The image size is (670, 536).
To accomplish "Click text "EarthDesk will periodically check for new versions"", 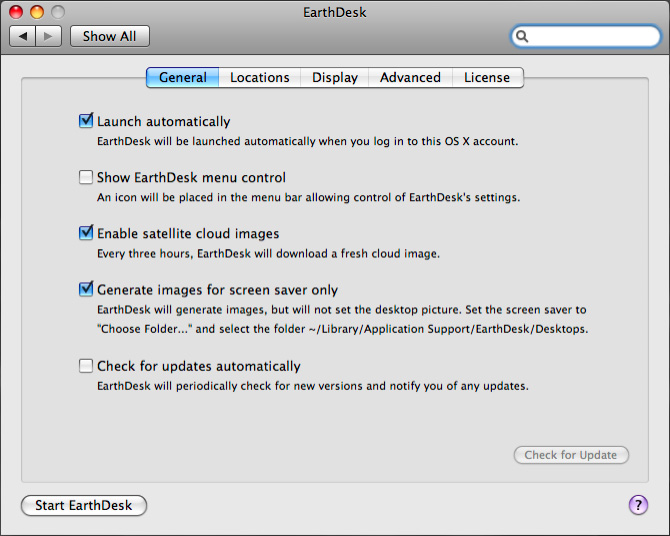I will (x=230, y=386).
